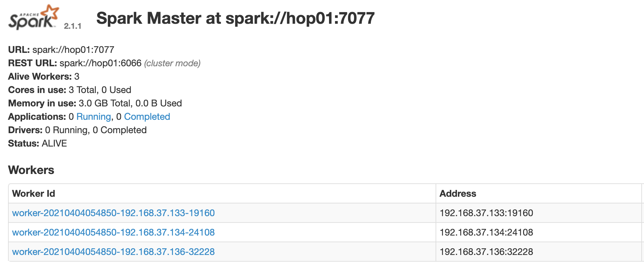Screen dimensions: 644x269
Task: Click the REST URL spark://hop01:6066 text
Action: pos(100,63)
